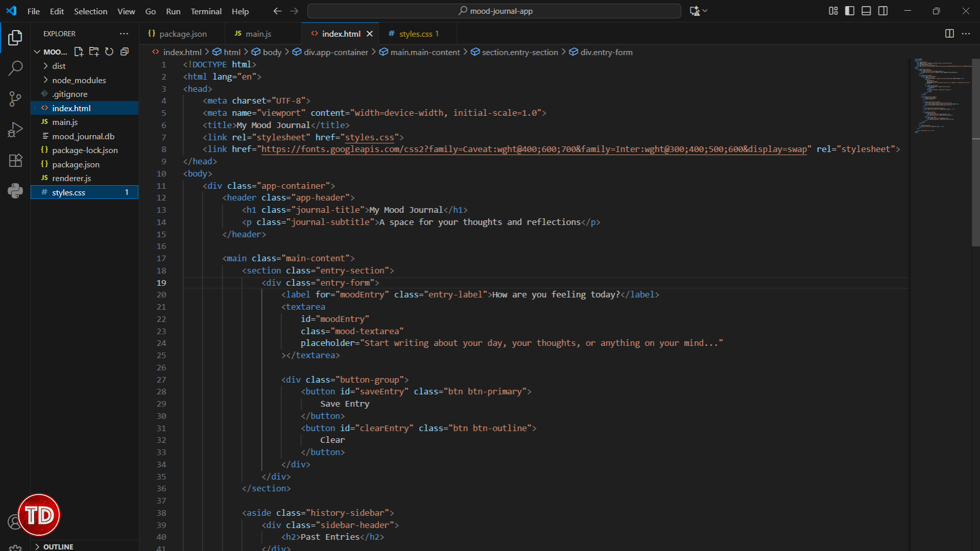
Task: Expand the dist folder
Action: pos(59,66)
